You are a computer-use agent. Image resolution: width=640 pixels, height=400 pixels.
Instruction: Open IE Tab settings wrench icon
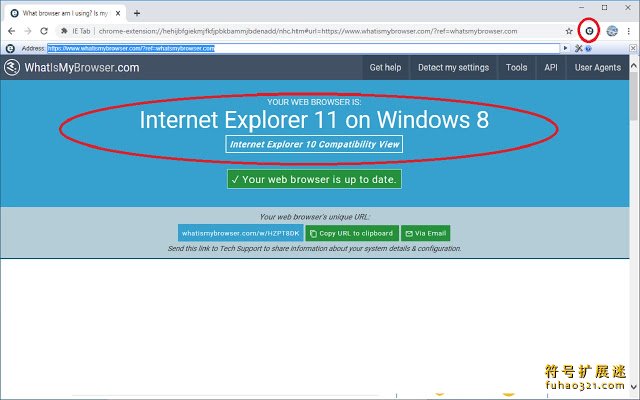578,49
